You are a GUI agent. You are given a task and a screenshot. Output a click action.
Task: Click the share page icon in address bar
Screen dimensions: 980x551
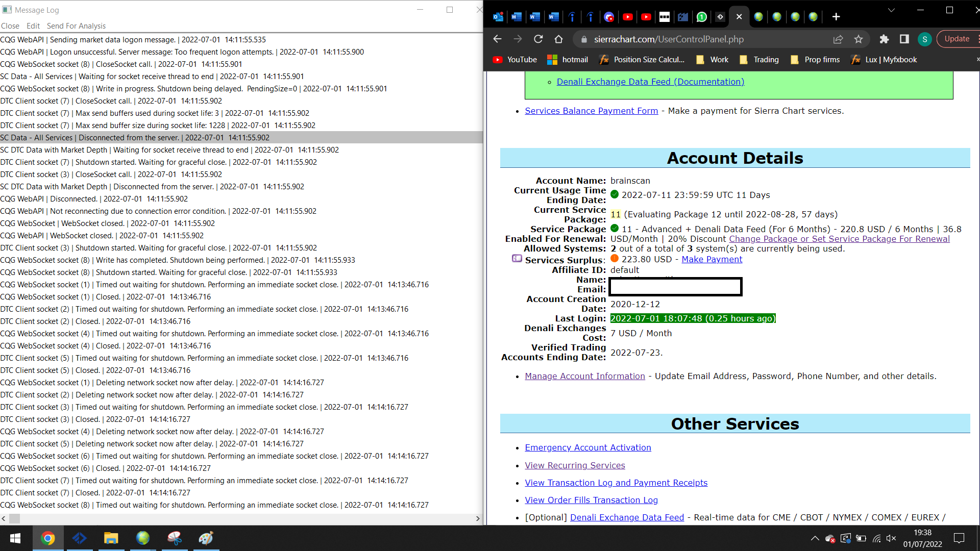point(838,39)
